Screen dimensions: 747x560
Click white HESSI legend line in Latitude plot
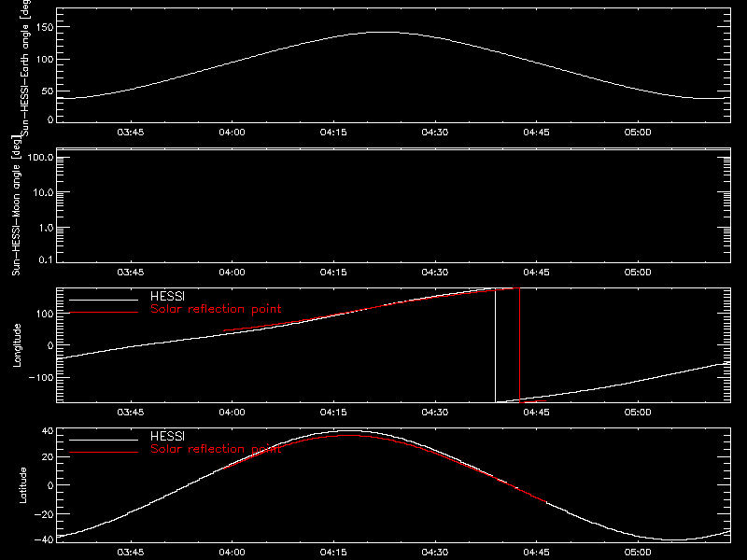point(104,440)
